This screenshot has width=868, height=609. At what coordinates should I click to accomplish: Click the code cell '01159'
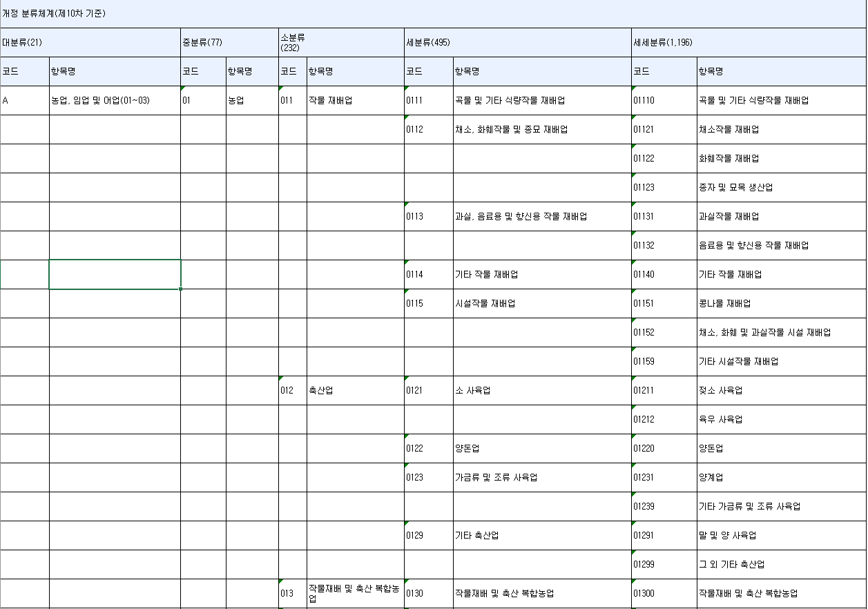pyautogui.click(x=664, y=361)
